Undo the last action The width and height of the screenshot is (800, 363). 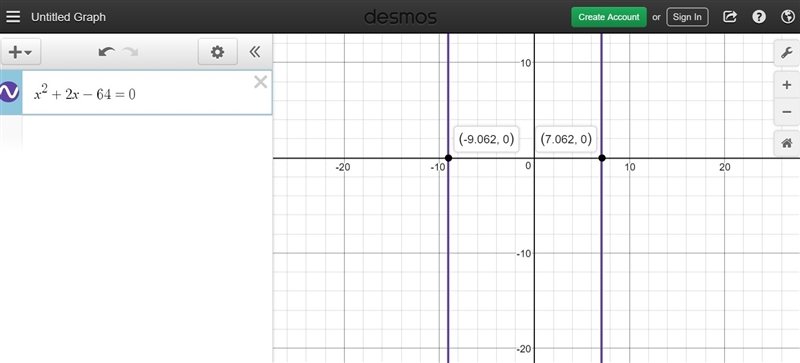pos(107,52)
